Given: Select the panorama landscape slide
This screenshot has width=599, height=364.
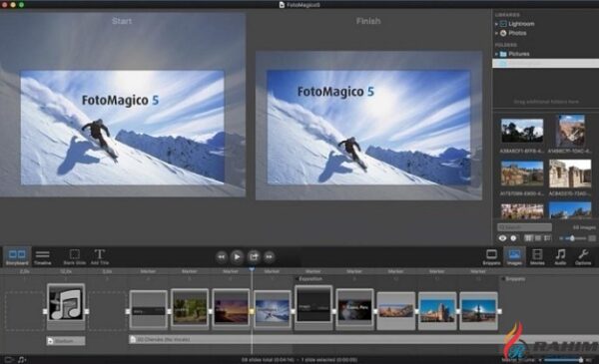Looking at the screenshot, I should pyautogui.click(x=395, y=310).
